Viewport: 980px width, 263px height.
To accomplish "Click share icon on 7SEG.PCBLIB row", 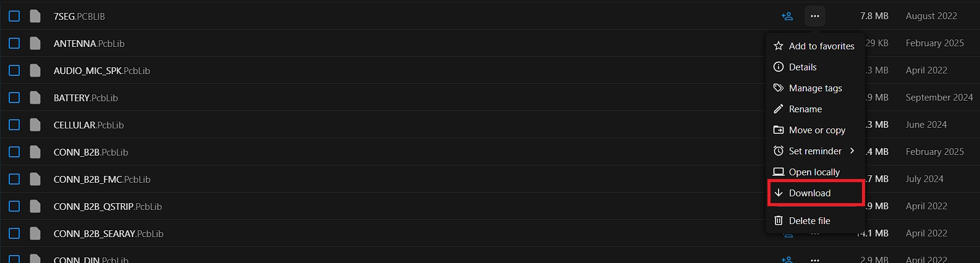I will click(x=787, y=16).
